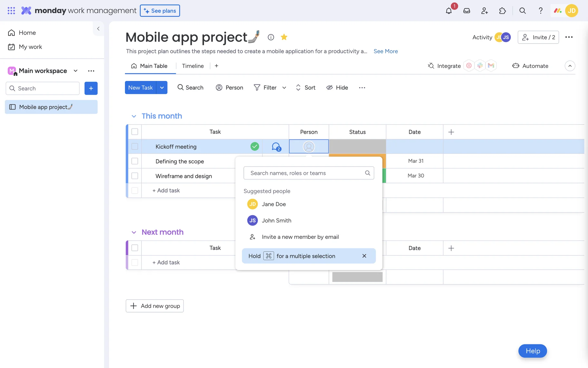Open the invite members icon in top bar
Image resolution: width=588 pixels, height=368 pixels.
click(x=484, y=11)
